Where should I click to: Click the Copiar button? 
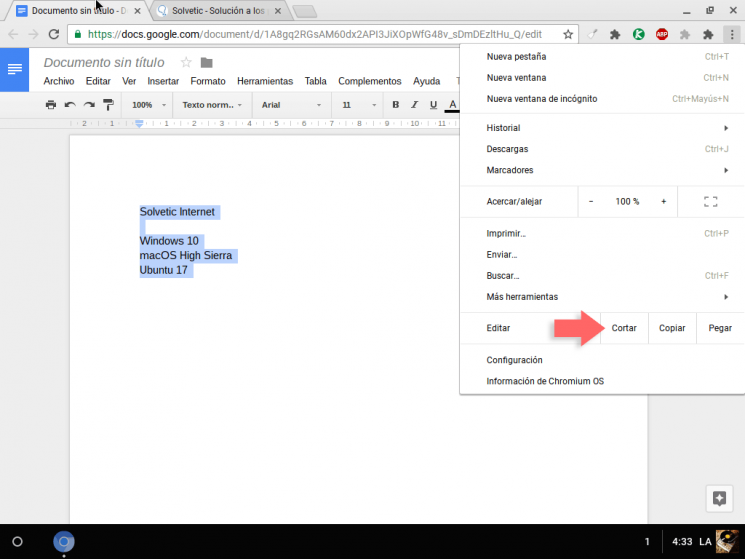672,328
